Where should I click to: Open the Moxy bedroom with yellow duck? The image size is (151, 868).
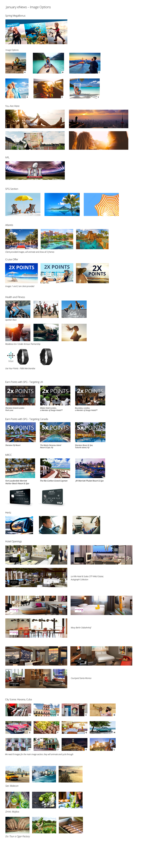(101, 605)
